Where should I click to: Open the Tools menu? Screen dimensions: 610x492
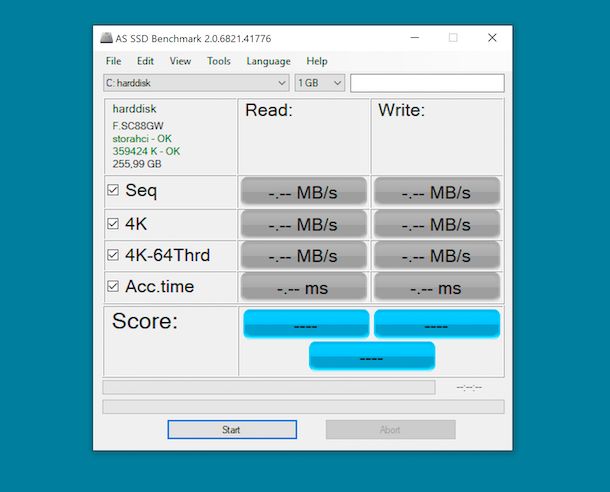click(x=219, y=61)
